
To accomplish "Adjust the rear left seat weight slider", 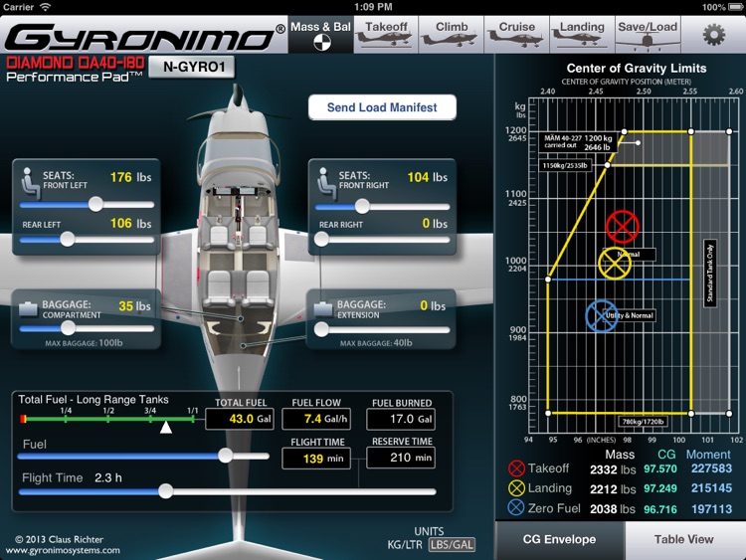I will click(x=67, y=239).
